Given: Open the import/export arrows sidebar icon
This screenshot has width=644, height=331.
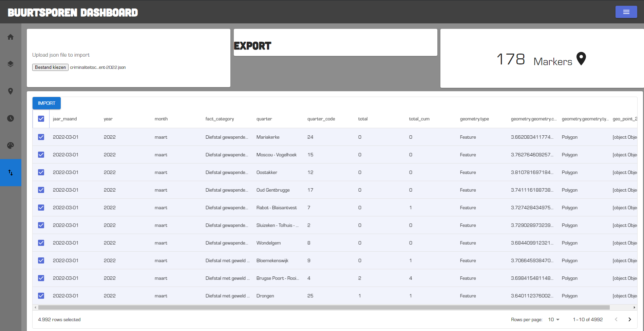Looking at the screenshot, I should pyautogui.click(x=11, y=173).
